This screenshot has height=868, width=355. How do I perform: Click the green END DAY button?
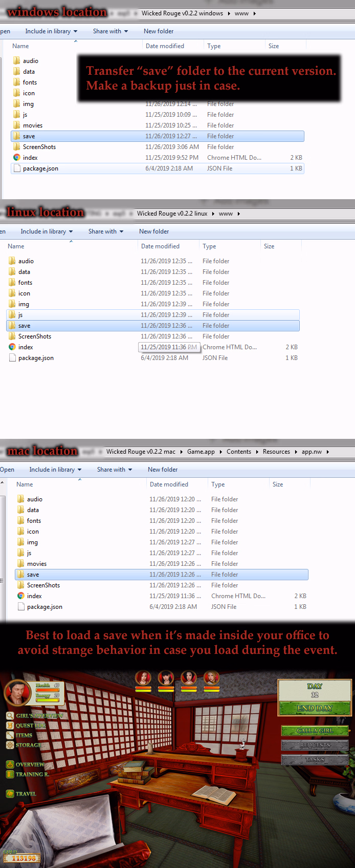(315, 708)
